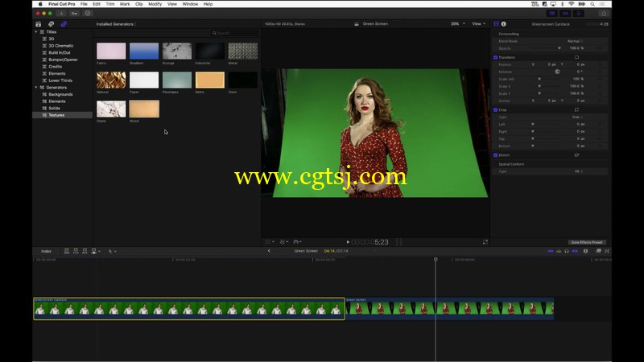The width and height of the screenshot is (644, 362).
Task: Disable the Transform checkbox
Action: [x=495, y=57]
